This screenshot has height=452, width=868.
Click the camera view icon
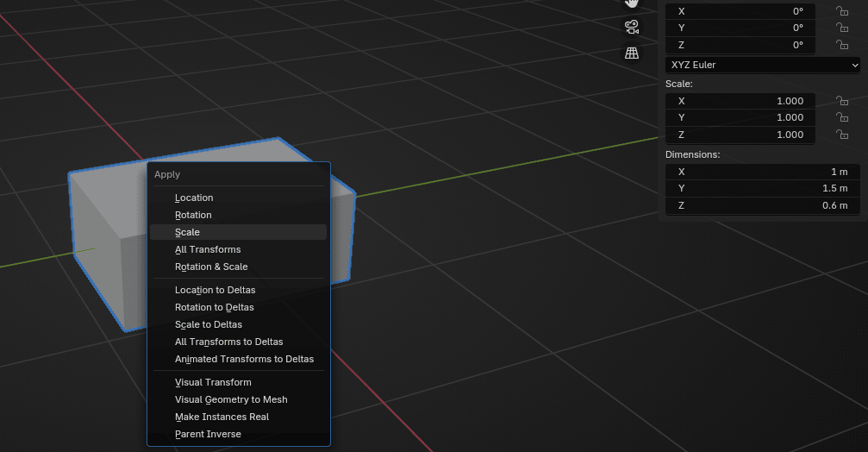coord(632,26)
